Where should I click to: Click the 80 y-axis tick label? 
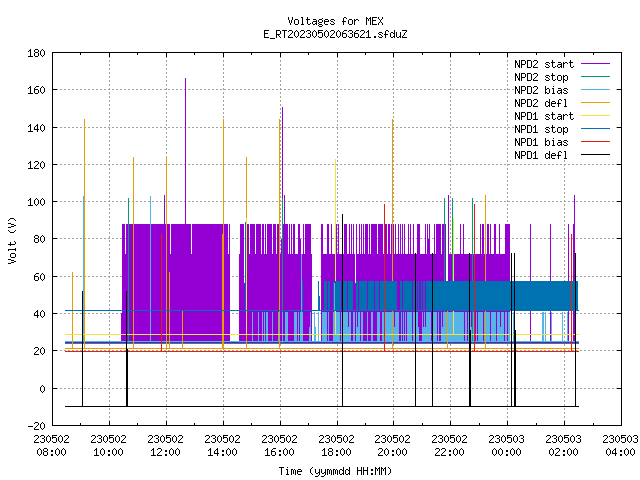coord(39,239)
